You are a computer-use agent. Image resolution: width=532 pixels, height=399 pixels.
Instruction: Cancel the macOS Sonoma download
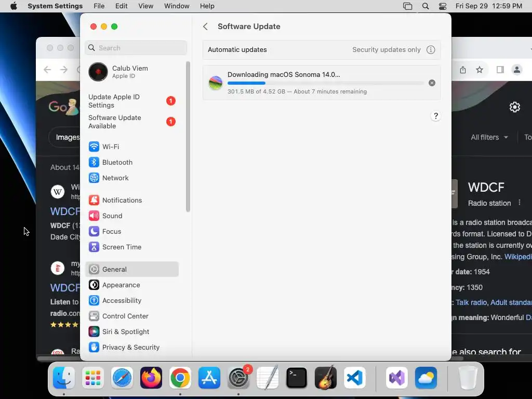pos(432,83)
